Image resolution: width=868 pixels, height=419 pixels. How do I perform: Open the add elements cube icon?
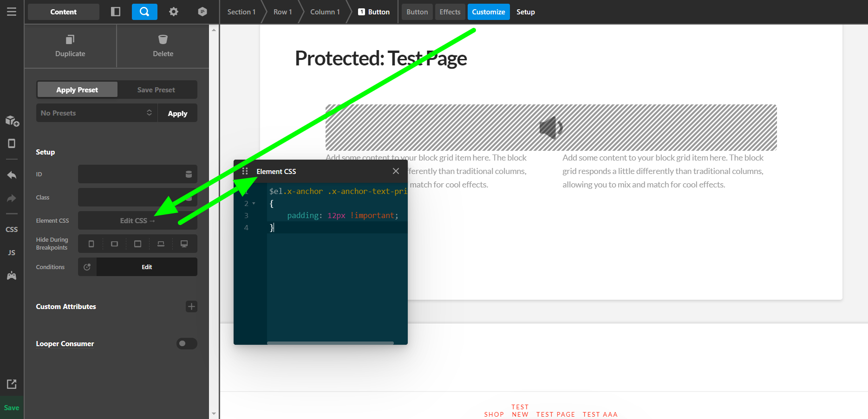(x=12, y=121)
